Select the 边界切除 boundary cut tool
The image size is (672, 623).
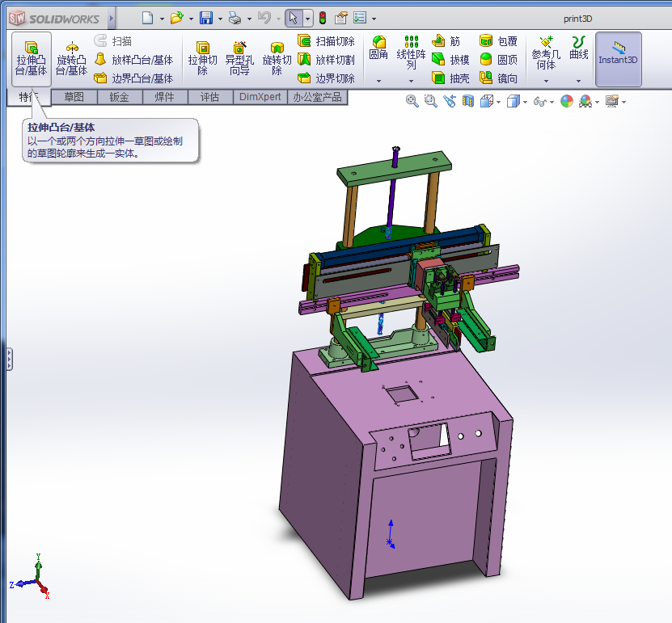coord(327,78)
